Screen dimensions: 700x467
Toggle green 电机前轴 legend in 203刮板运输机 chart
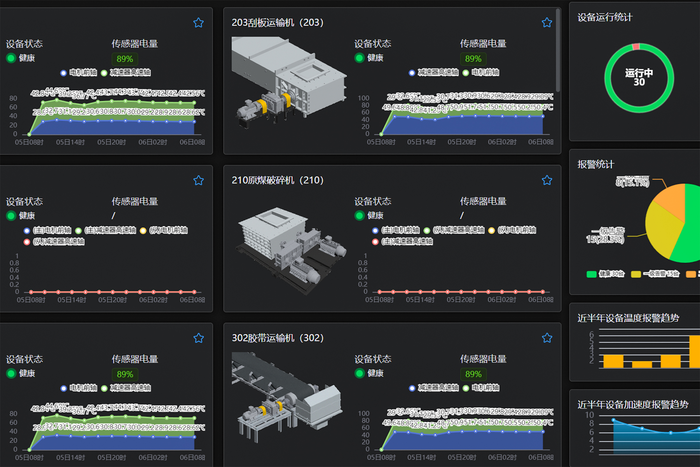click(x=465, y=72)
